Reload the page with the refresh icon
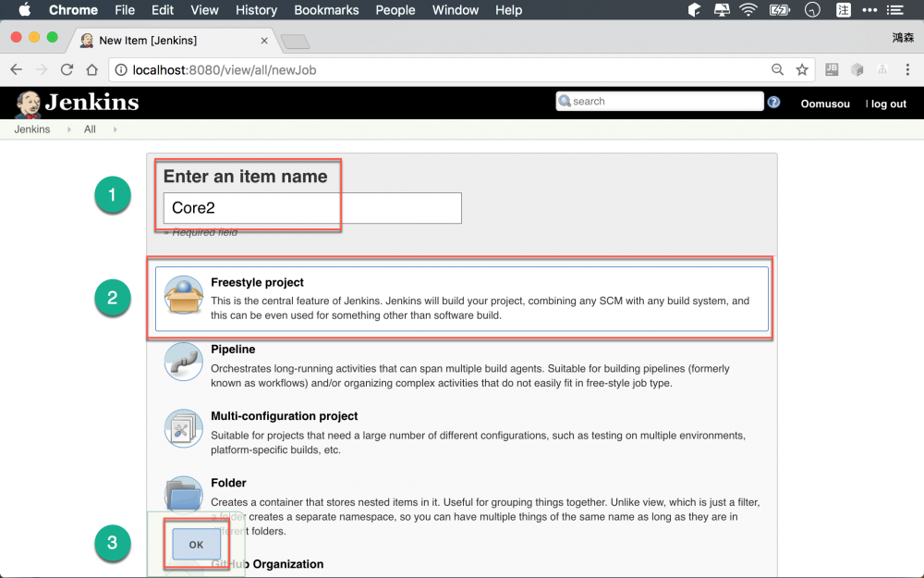924x578 pixels. coord(66,69)
